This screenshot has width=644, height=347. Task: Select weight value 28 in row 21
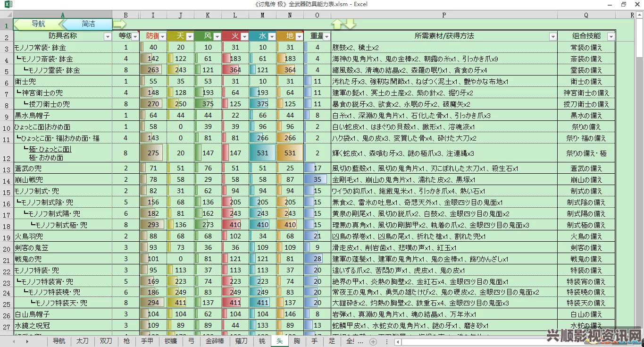[318, 259]
